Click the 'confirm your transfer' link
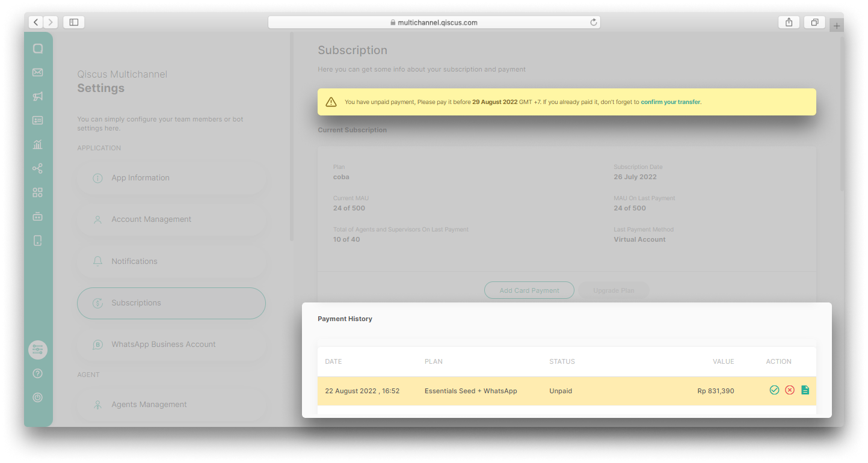The height and width of the screenshot is (463, 868). (x=670, y=102)
